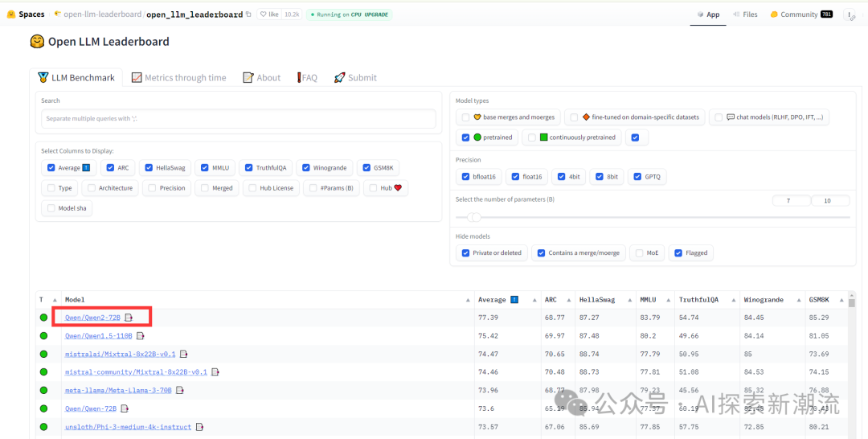Screen dimensions: 868x439
Task: Click the copy icon beside open_llm_leaderboard
Action: coord(248,14)
